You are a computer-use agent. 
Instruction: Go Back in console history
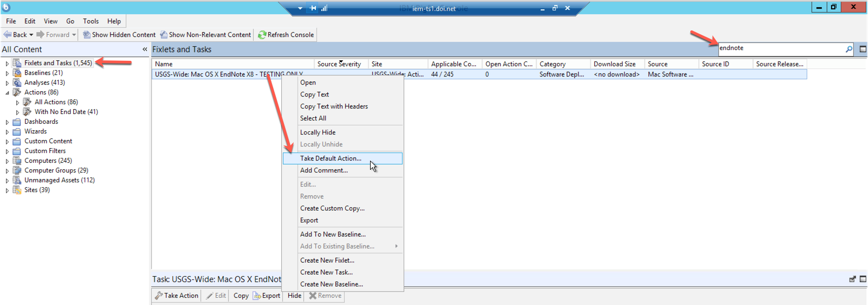(x=15, y=35)
